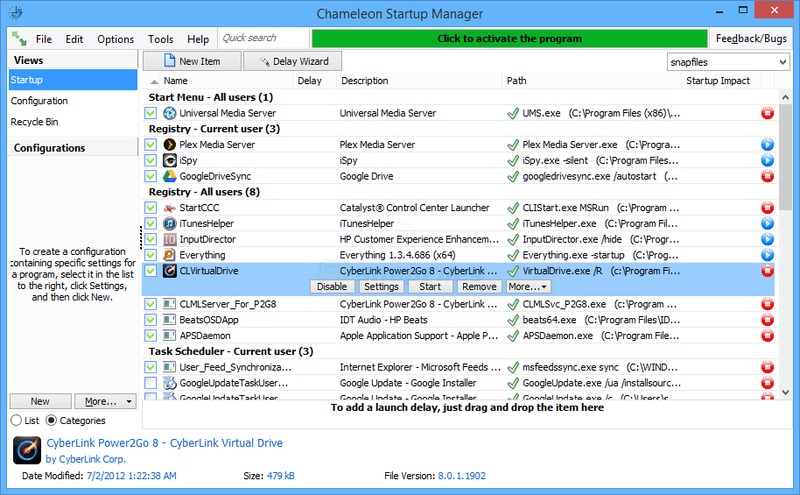The height and width of the screenshot is (495, 800).
Task: Click the green arrows icon beside File menu
Action: tap(19, 38)
